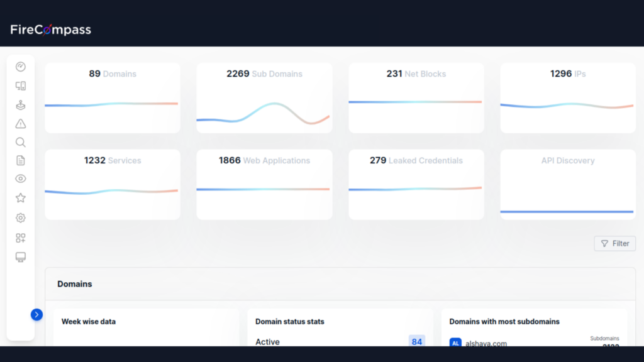The width and height of the screenshot is (644, 362).
Task: Click the integrations grid-plus icon
Action: point(20,238)
